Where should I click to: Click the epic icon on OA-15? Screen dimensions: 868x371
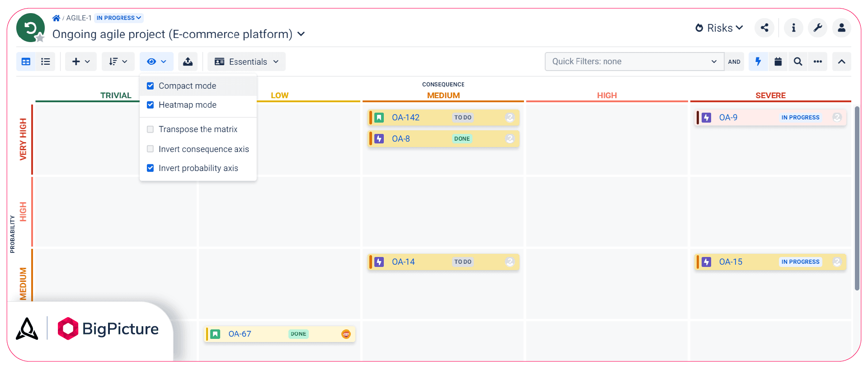[x=707, y=262]
